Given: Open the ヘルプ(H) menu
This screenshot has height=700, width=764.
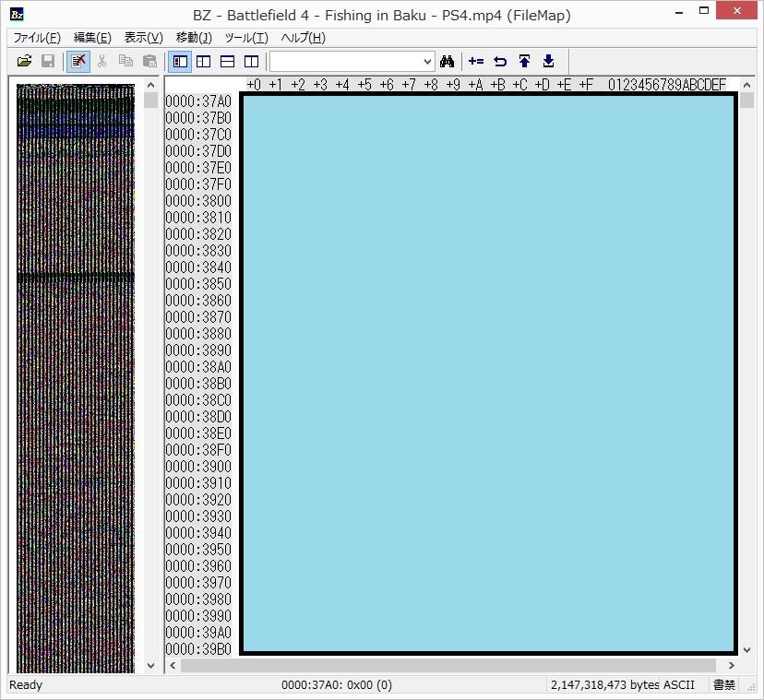Looking at the screenshot, I should (x=303, y=38).
